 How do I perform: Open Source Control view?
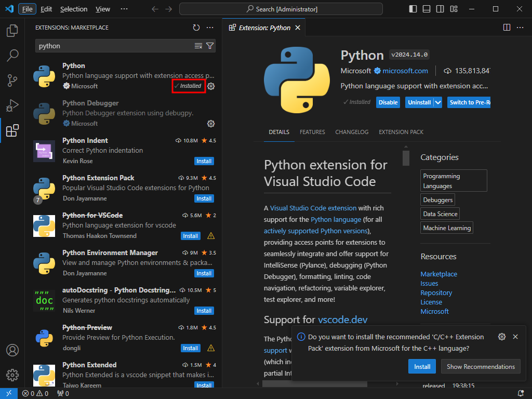coord(12,81)
